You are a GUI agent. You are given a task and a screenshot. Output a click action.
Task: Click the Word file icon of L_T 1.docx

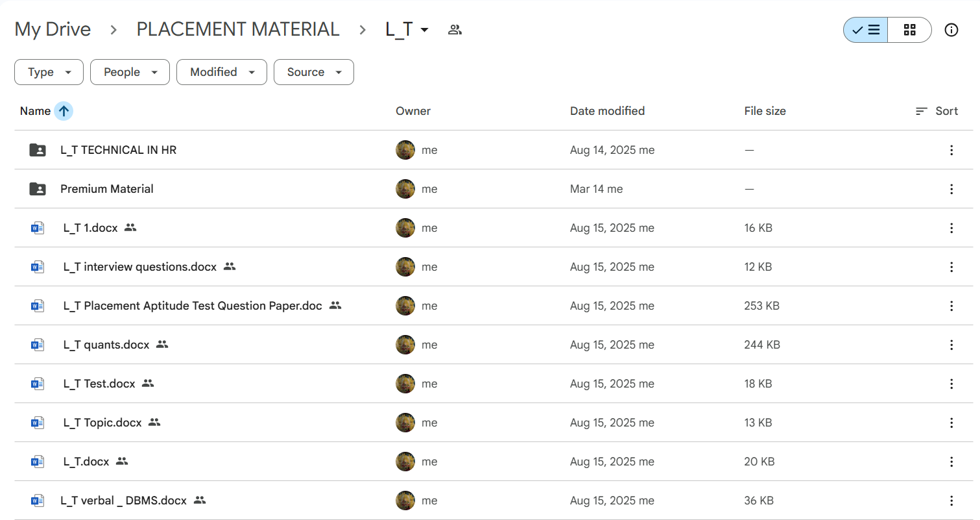[38, 228]
